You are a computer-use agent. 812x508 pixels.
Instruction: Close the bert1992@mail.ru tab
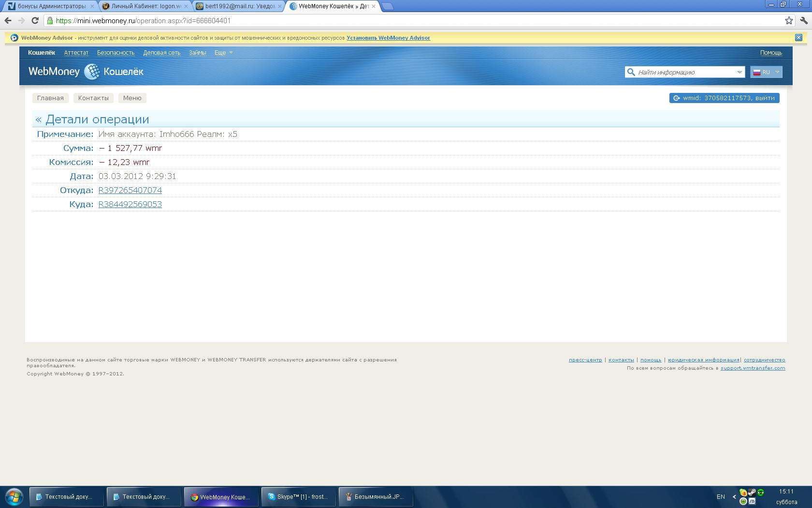280,6
